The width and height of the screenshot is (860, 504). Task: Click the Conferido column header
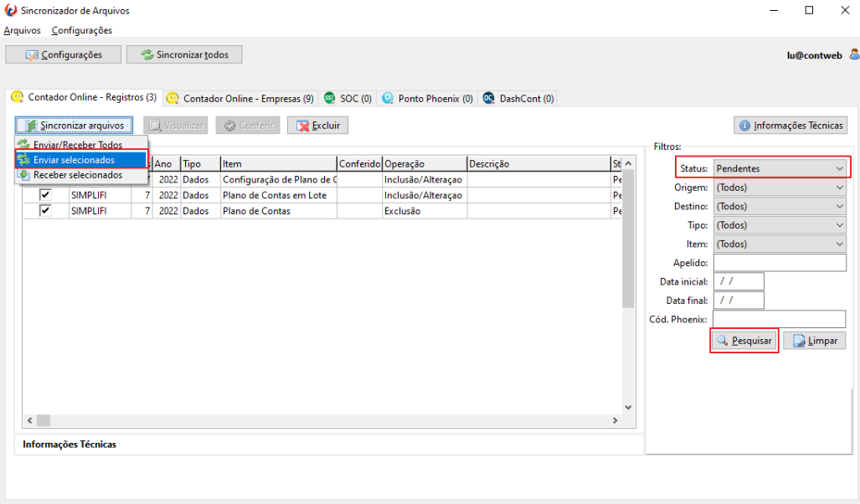click(360, 163)
